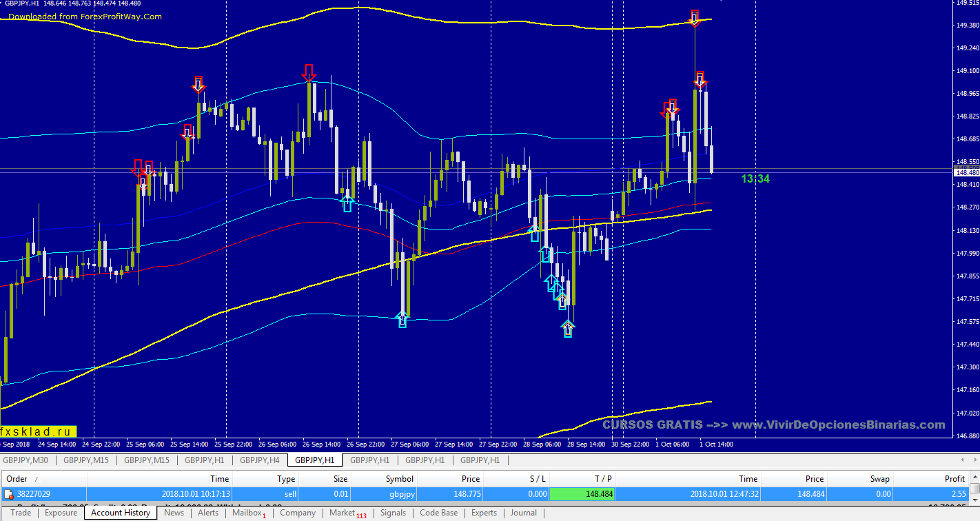The image size is (980, 521).
Task: Switch to the GBPJPY,M30 chart tab
Action: 27,460
